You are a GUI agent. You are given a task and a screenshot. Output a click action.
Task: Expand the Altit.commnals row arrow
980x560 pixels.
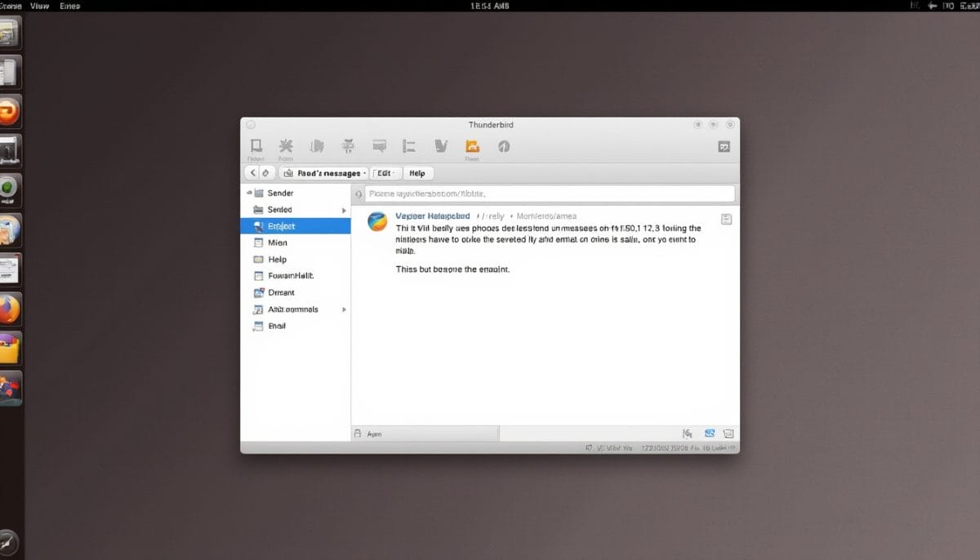[344, 309]
